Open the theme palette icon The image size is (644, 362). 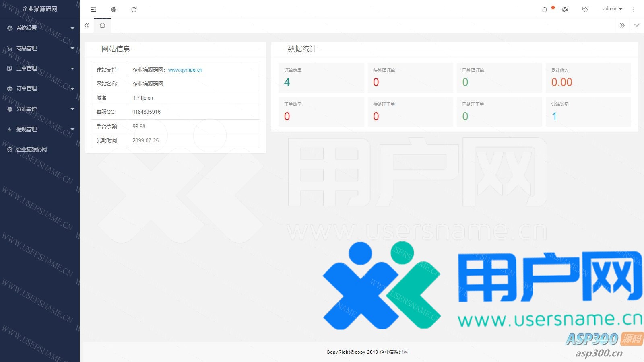[x=565, y=9]
